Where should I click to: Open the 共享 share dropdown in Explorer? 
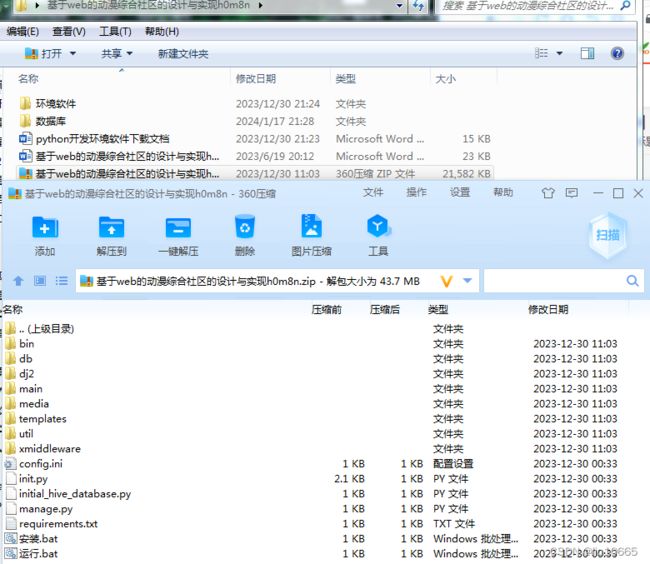129,53
